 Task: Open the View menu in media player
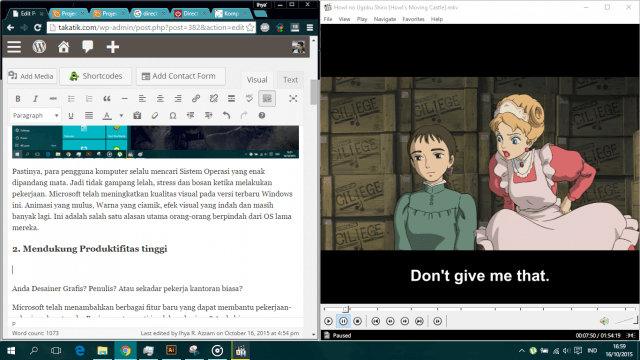click(x=344, y=19)
